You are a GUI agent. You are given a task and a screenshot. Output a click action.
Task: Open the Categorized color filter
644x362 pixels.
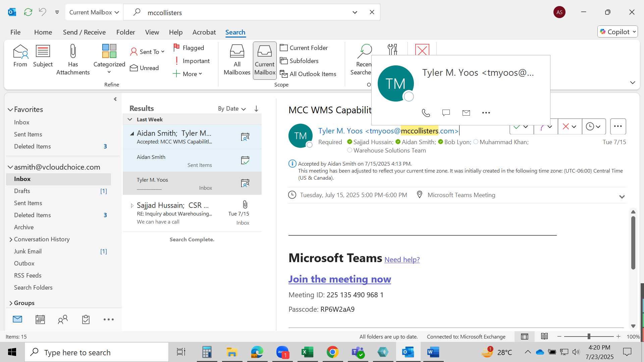[x=109, y=60]
